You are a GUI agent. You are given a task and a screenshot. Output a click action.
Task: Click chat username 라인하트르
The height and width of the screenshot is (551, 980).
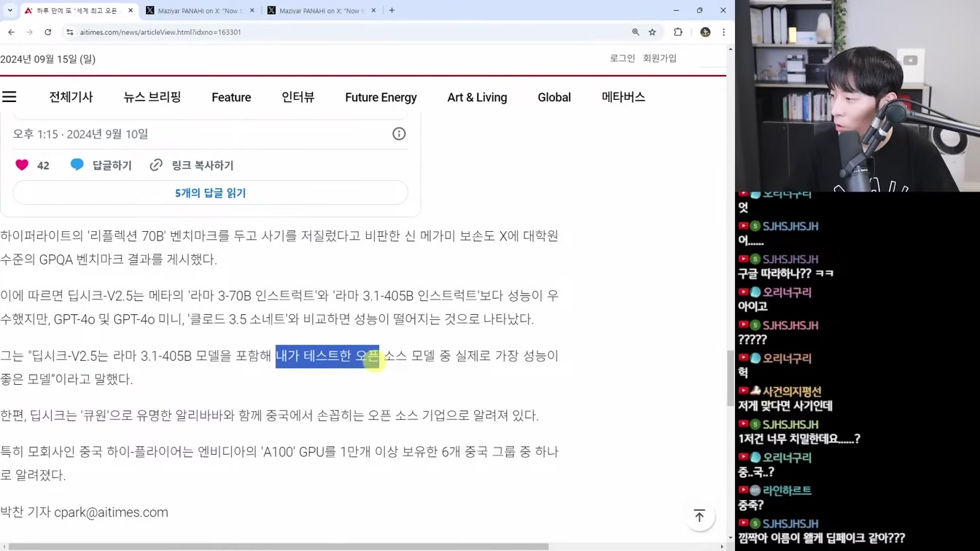pyautogui.click(x=787, y=491)
